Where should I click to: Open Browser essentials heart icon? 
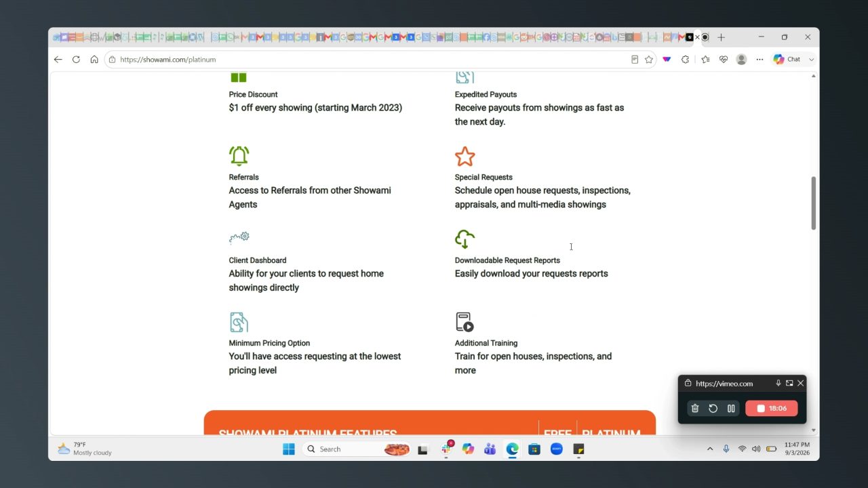724,60
